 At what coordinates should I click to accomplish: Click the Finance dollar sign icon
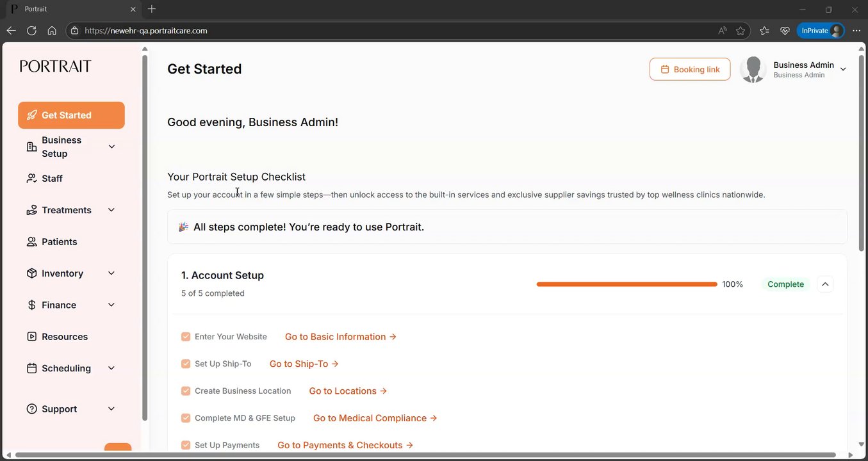[x=31, y=305]
